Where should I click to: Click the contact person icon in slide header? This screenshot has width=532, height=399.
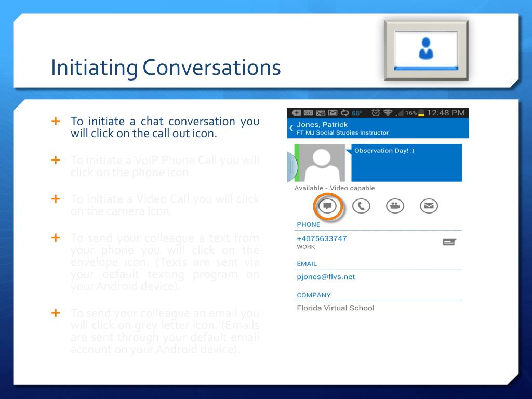[426, 48]
